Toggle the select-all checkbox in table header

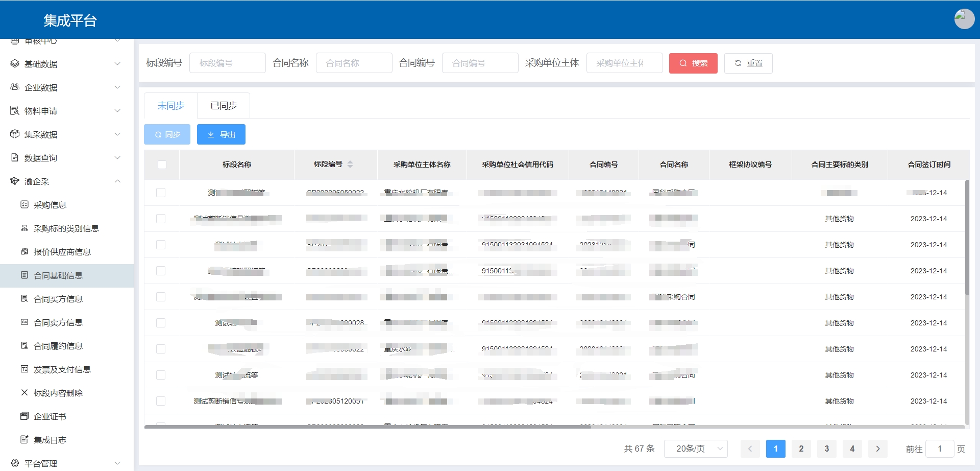(x=162, y=164)
